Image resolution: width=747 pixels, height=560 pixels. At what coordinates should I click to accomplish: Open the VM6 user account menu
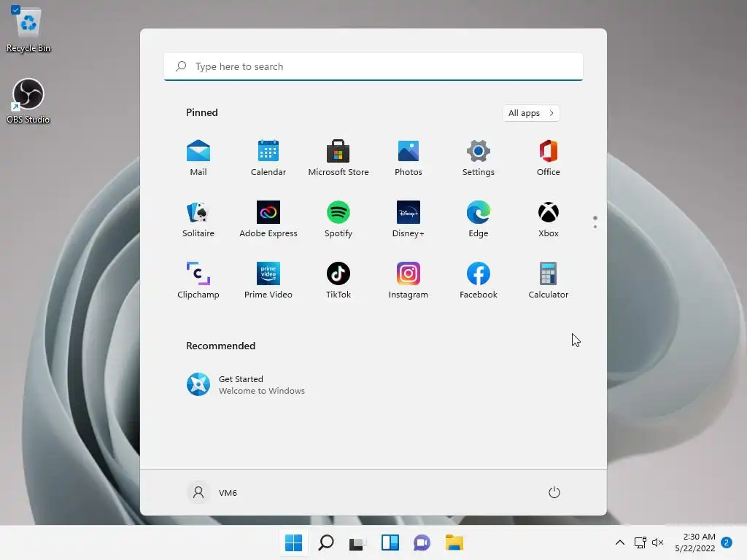coord(212,492)
